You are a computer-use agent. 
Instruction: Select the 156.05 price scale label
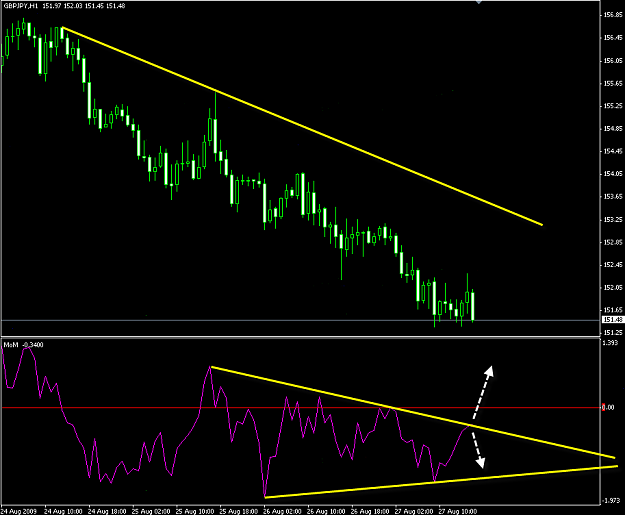(x=613, y=61)
